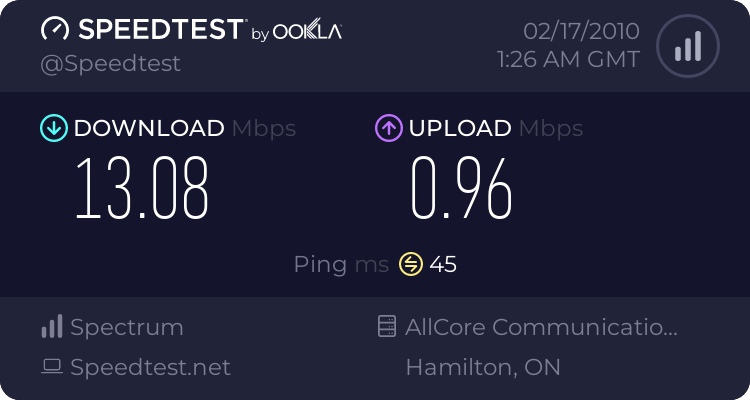Click the signal bars circle icon
Image resolution: width=750 pixels, height=400 pixels.
tap(686, 46)
